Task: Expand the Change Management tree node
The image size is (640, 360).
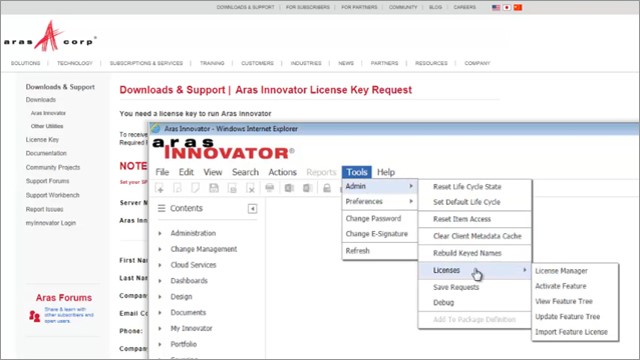Action: click(x=160, y=249)
